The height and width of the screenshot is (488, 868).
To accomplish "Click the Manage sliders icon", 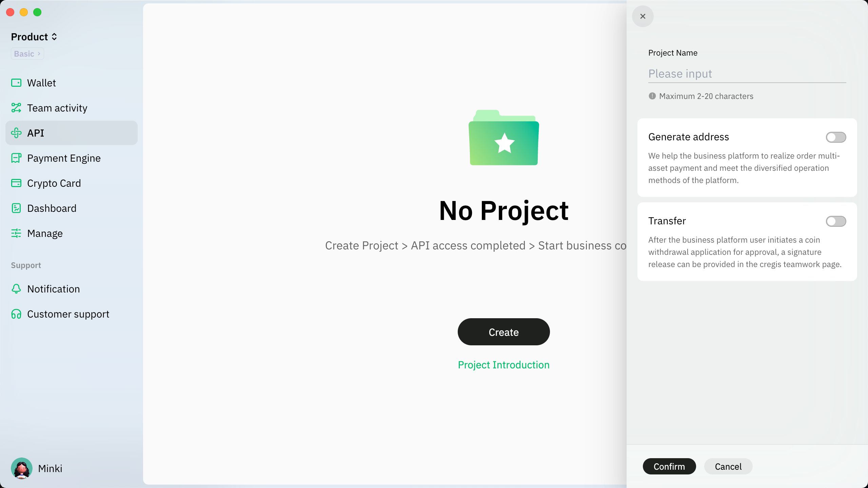I will click(16, 233).
